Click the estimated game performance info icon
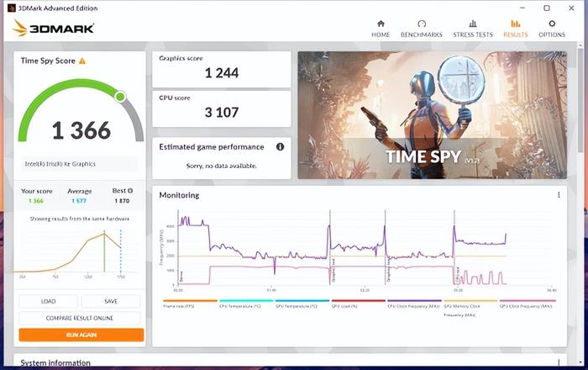Screen dimensions: 588x370 tap(280, 146)
